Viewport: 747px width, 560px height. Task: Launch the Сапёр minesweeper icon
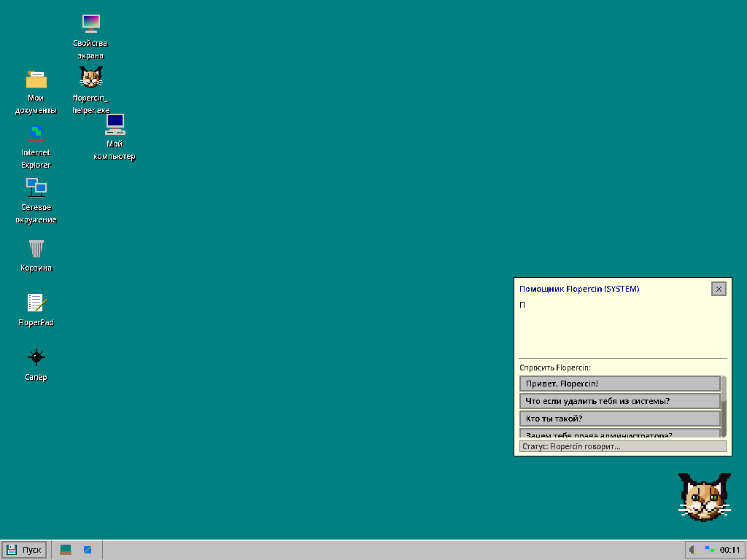point(36,365)
